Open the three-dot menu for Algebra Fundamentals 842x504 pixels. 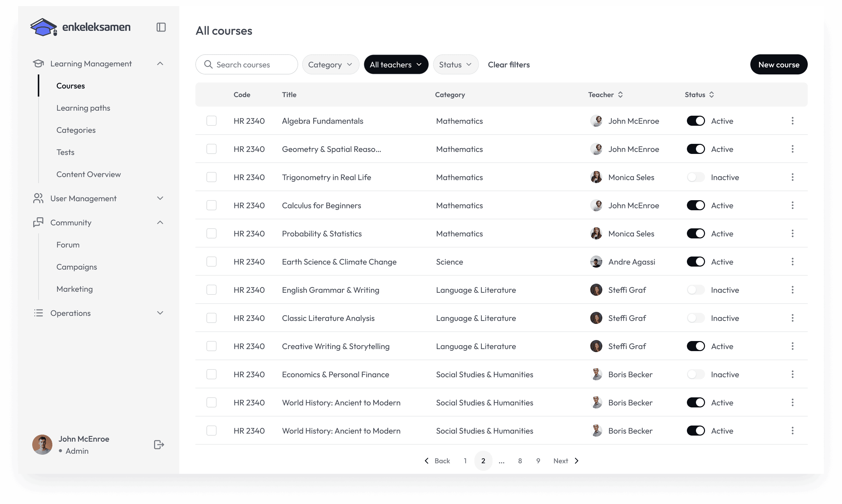point(792,121)
